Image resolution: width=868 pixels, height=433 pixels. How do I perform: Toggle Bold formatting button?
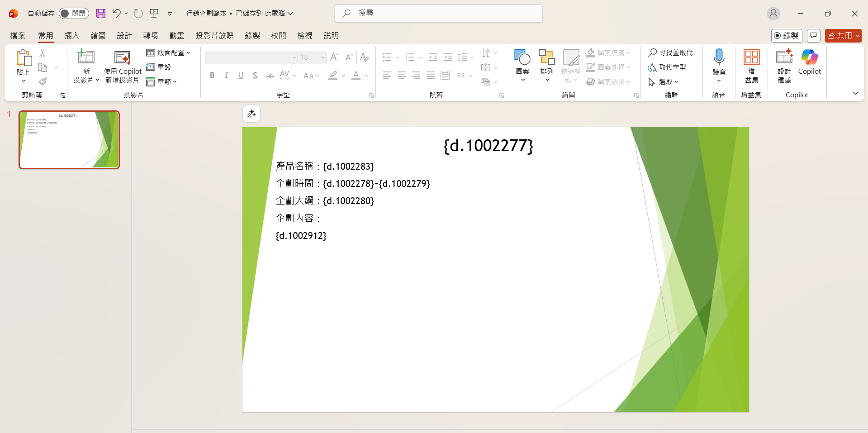pyautogui.click(x=212, y=76)
